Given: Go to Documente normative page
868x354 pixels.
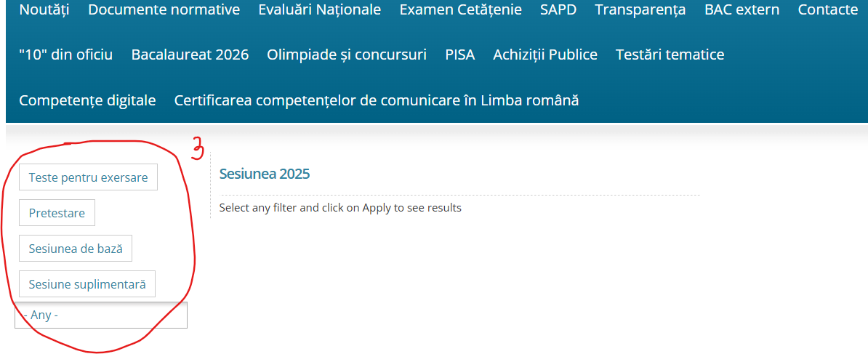Looking at the screenshot, I should 164,9.
